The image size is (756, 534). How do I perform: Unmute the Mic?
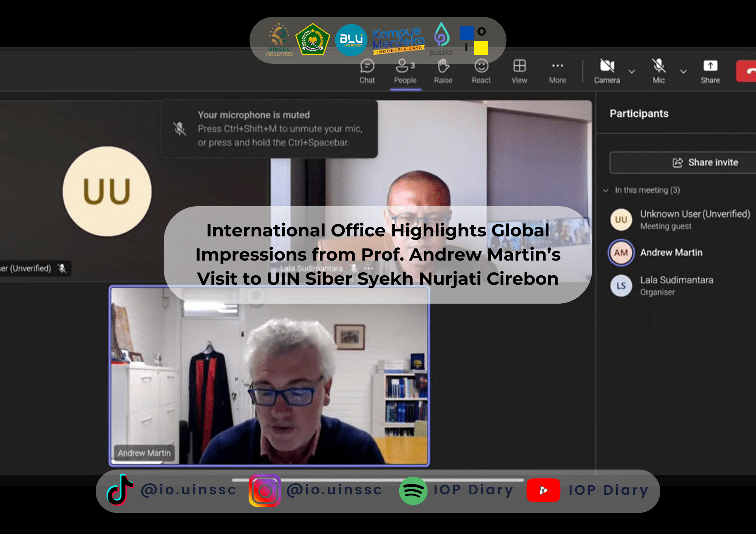click(x=658, y=71)
